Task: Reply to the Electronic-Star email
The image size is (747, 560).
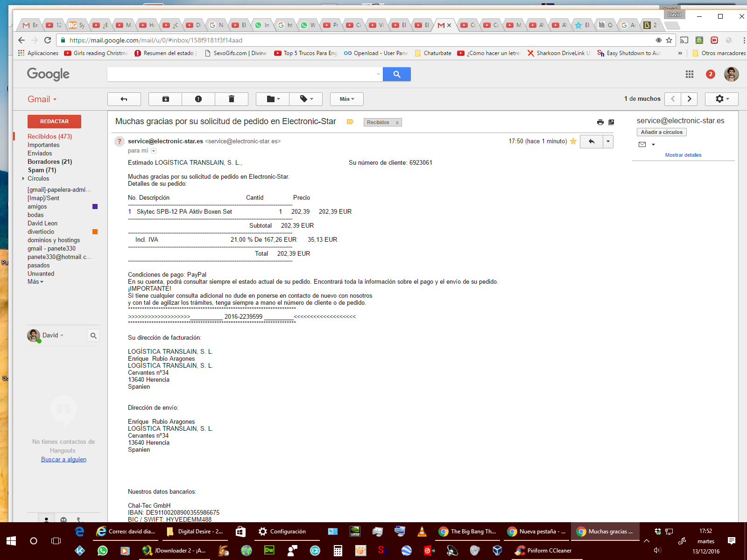Action: (x=592, y=141)
